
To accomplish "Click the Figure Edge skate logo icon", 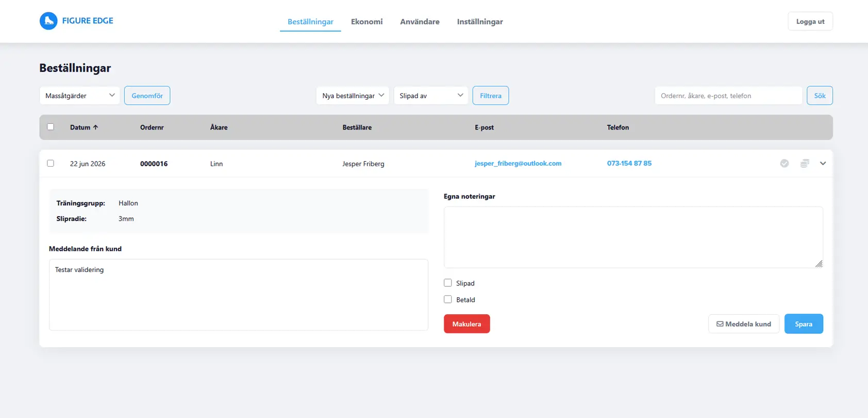I will pos(48,21).
